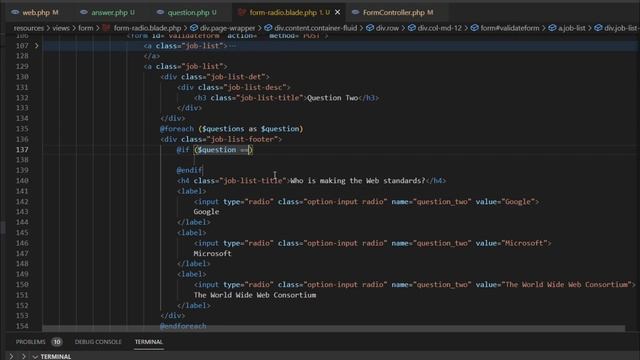This screenshot has width=640, height=360.
Task: Click the symbol icon before div.content.container-fluid
Action: (x=268, y=28)
